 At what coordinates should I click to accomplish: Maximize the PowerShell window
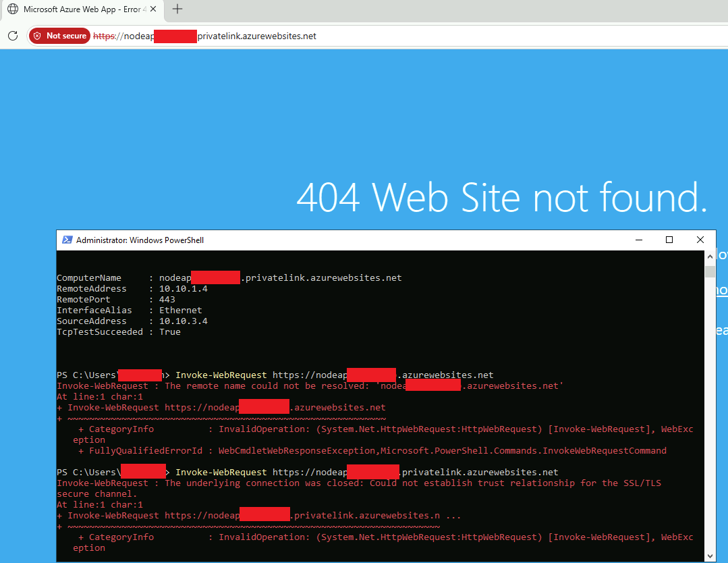click(x=669, y=240)
